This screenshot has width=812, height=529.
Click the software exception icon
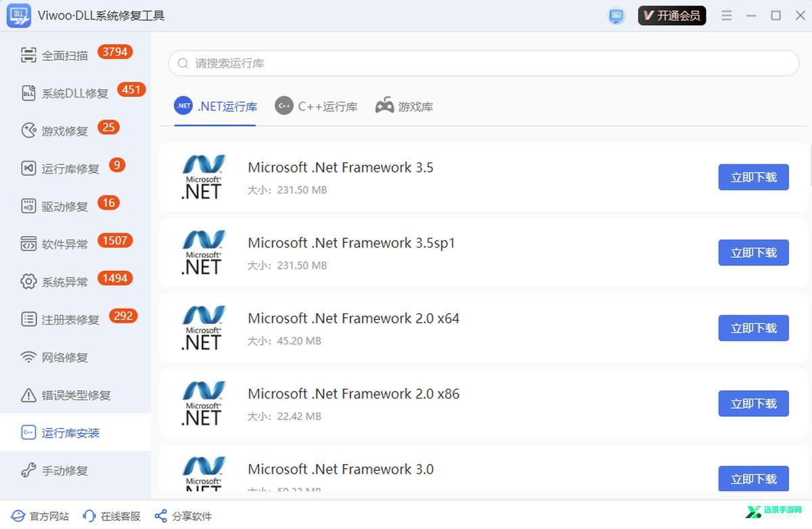[28, 244]
